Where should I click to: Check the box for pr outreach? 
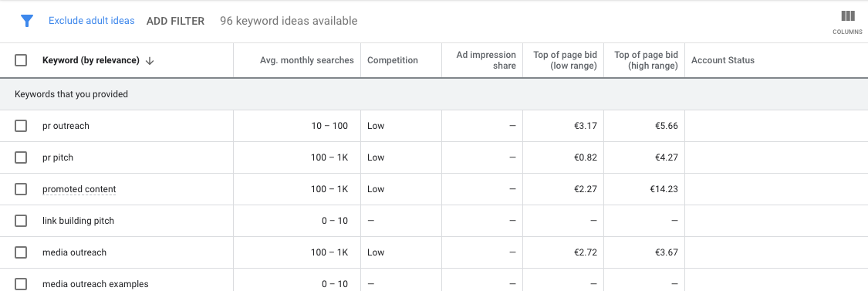click(x=21, y=126)
